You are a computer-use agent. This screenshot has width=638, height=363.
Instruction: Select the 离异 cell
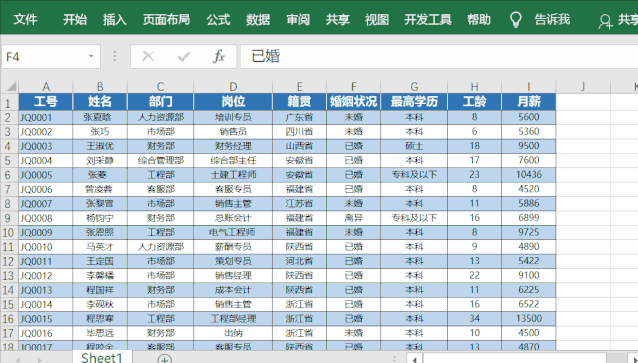point(354,218)
